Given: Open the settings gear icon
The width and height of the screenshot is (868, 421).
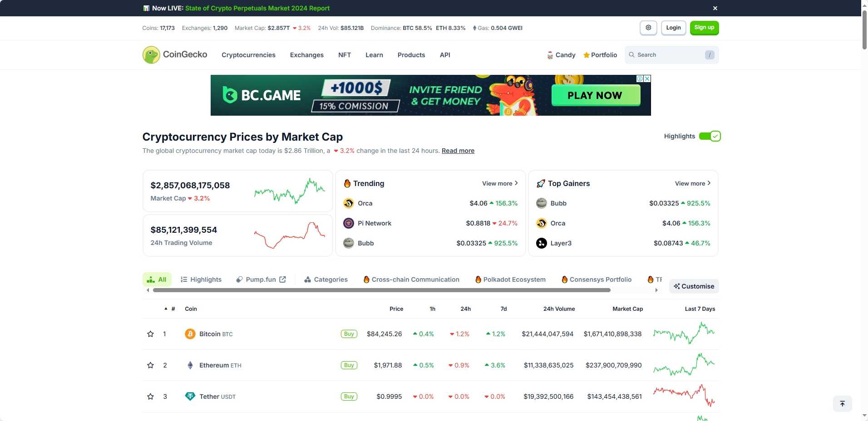Looking at the screenshot, I should [648, 28].
